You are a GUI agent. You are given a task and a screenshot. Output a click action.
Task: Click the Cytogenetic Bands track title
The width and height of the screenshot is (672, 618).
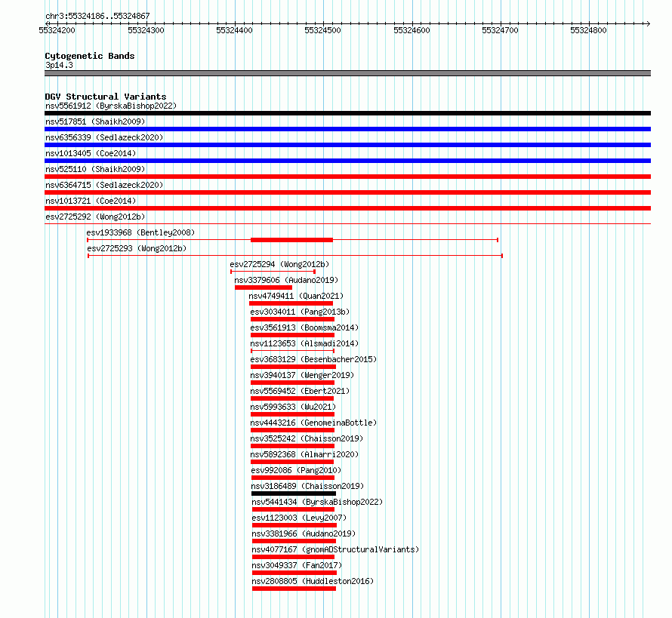point(90,56)
